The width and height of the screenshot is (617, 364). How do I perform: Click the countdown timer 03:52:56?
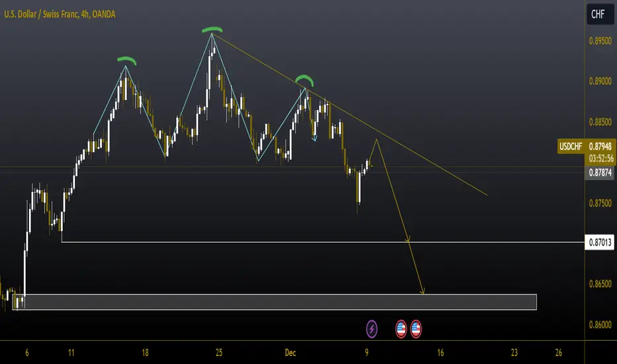(601, 159)
